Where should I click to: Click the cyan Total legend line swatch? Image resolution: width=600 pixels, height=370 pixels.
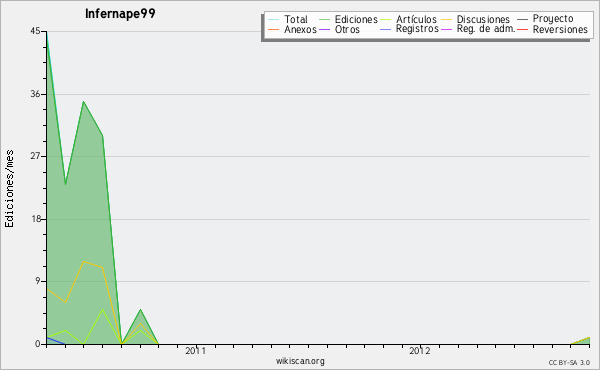[274, 19]
